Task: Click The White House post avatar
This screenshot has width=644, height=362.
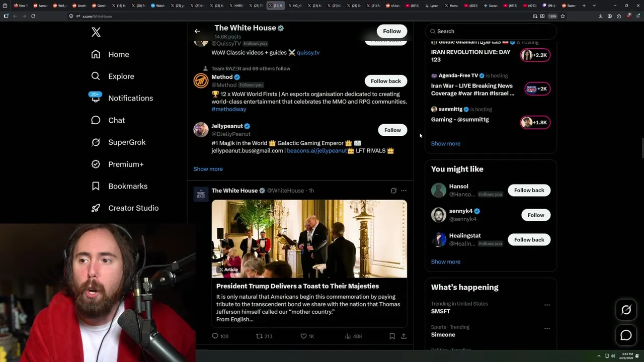Action: point(201,194)
